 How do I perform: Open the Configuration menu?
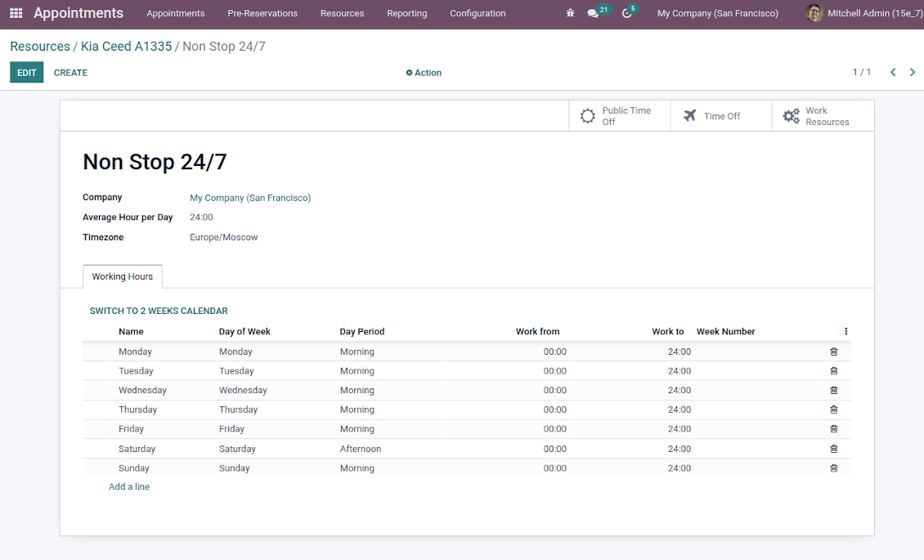[x=478, y=14]
